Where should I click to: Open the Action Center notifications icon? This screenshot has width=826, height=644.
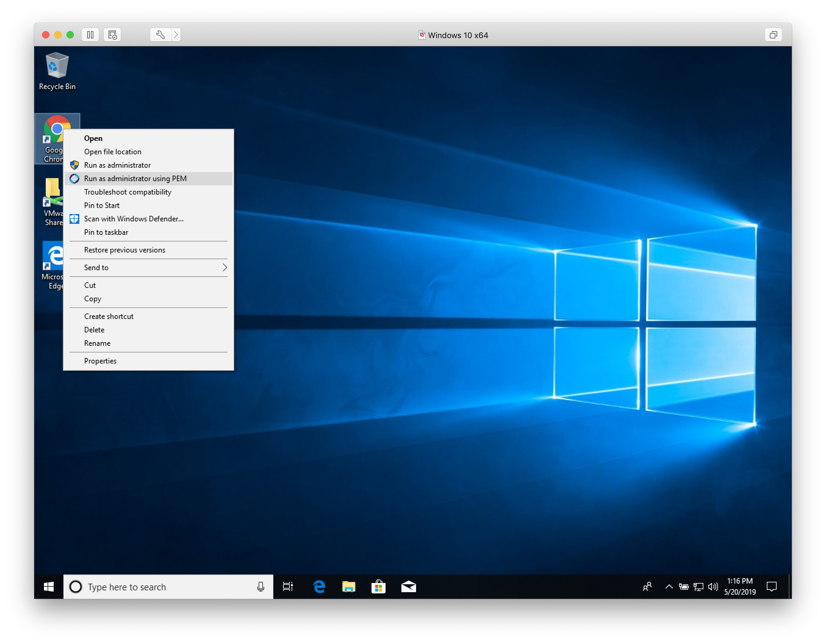pos(771,586)
